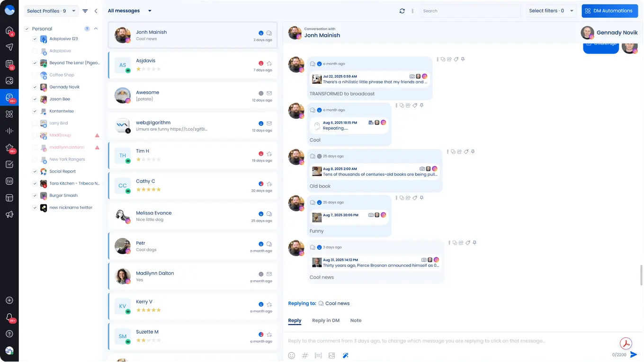644x362 pixels.
Task: Insert a hashtag using the # icon
Action: coord(305,355)
